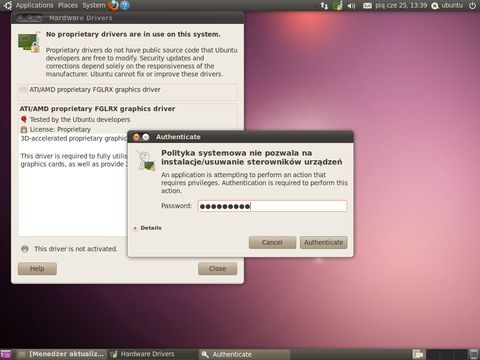The width and height of the screenshot is (480, 360).
Task: Click the password input field
Action: click(x=272, y=206)
